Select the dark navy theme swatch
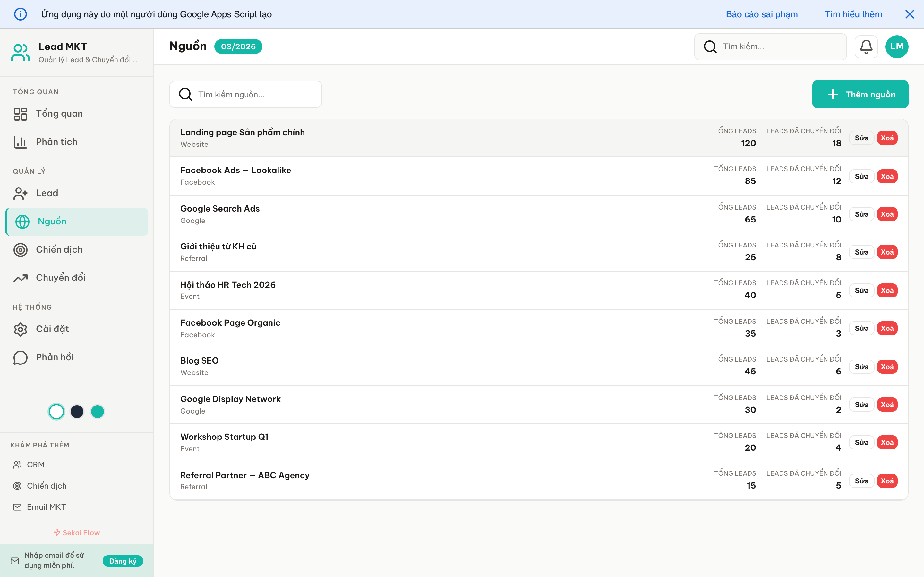The width and height of the screenshot is (924, 577). coord(77,411)
